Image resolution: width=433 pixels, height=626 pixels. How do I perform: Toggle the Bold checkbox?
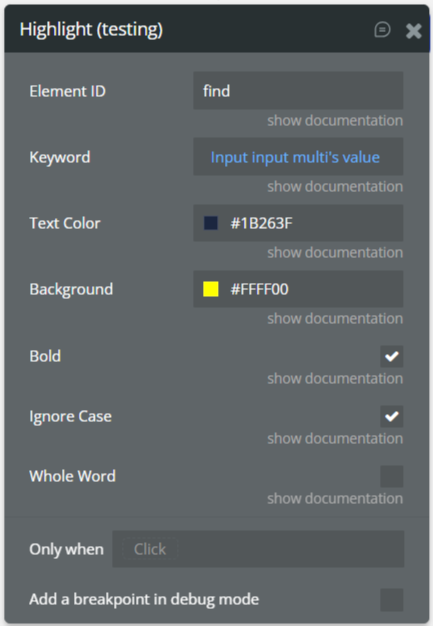point(391,356)
